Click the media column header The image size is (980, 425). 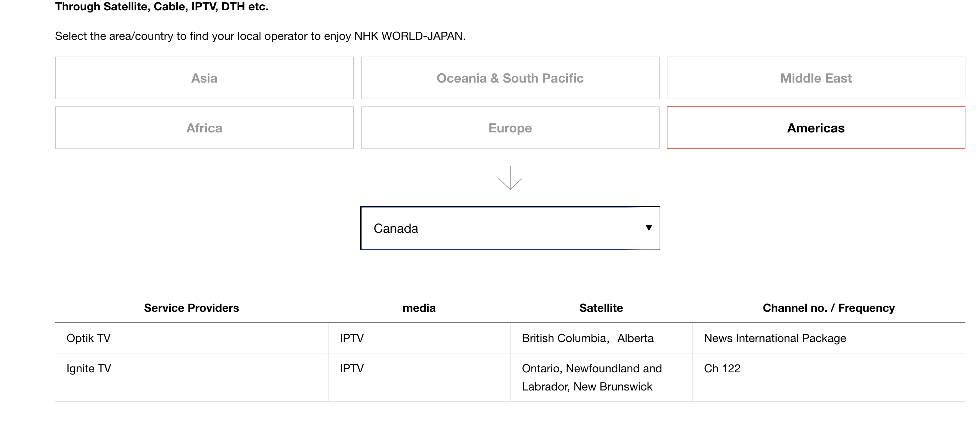419,308
